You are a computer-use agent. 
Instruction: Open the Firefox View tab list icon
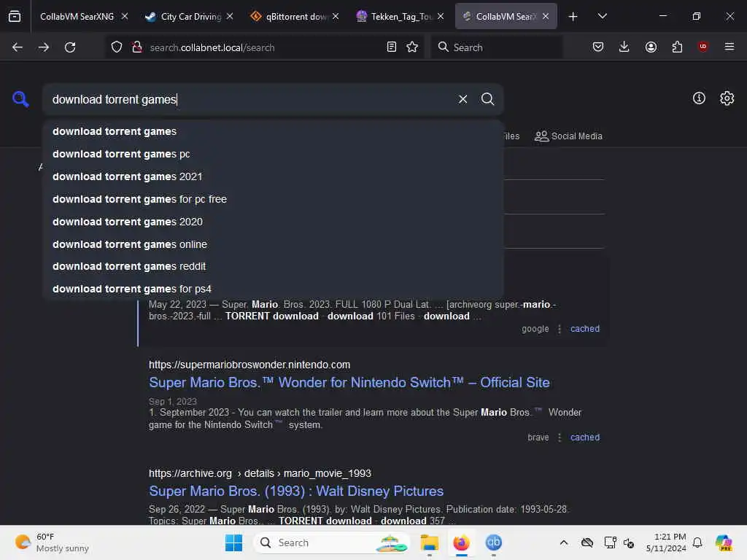pos(15,16)
